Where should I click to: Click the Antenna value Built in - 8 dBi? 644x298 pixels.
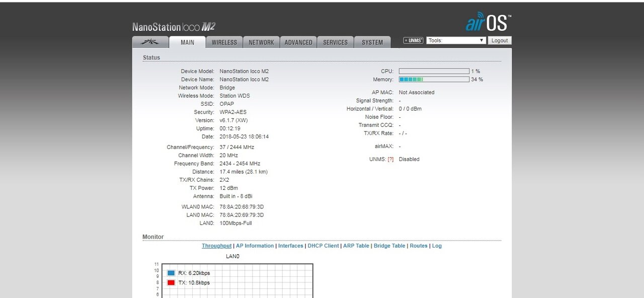coord(236,196)
